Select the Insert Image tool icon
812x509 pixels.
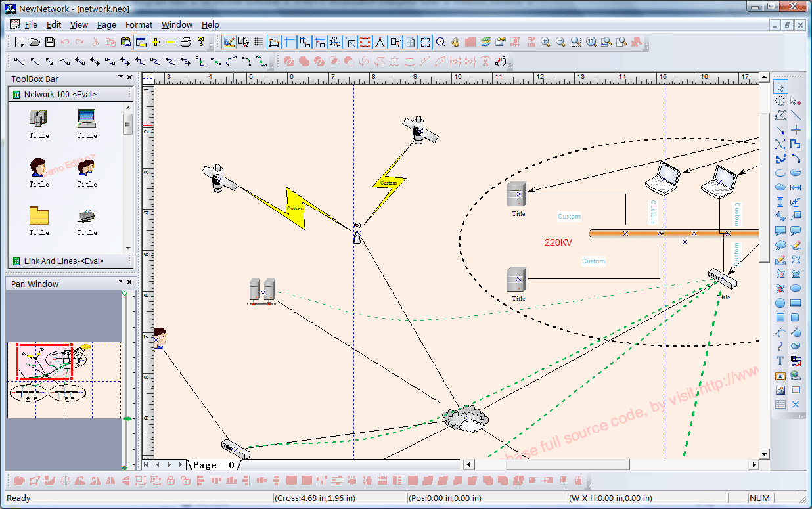[x=780, y=390]
